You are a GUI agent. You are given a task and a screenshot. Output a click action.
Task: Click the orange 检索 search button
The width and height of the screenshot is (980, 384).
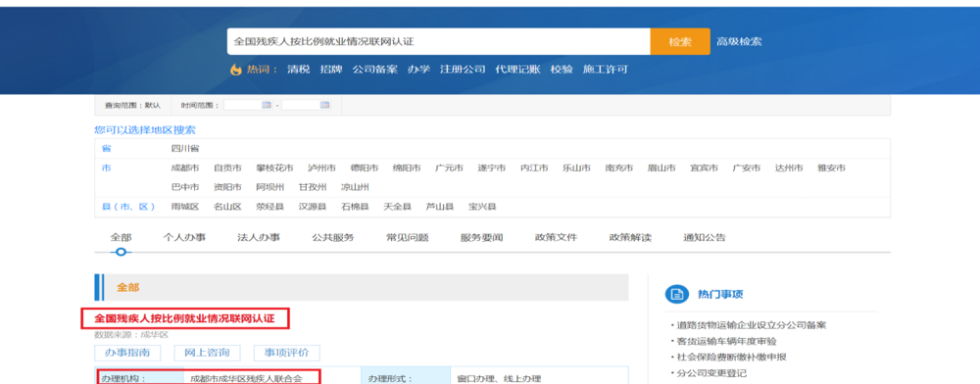pyautogui.click(x=680, y=42)
